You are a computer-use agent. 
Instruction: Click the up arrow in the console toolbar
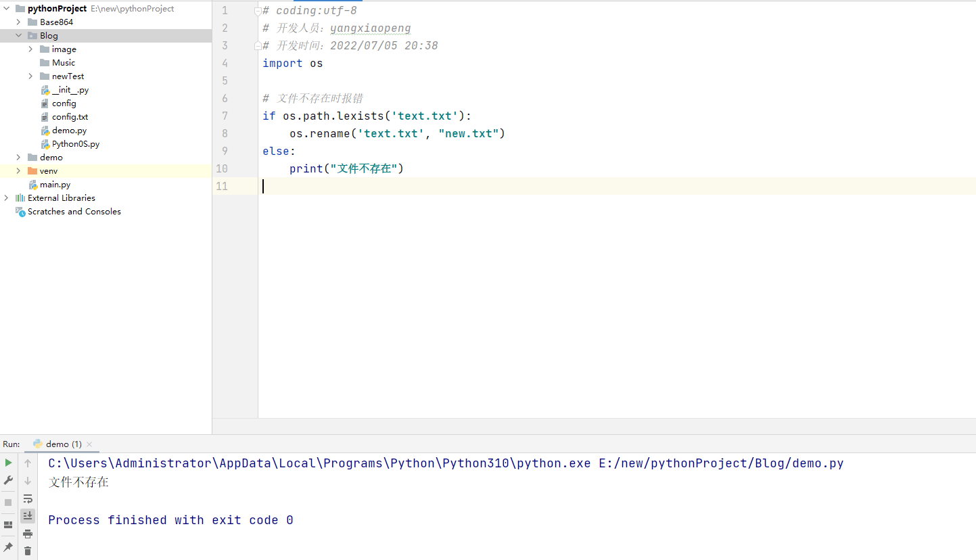[x=28, y=463]
